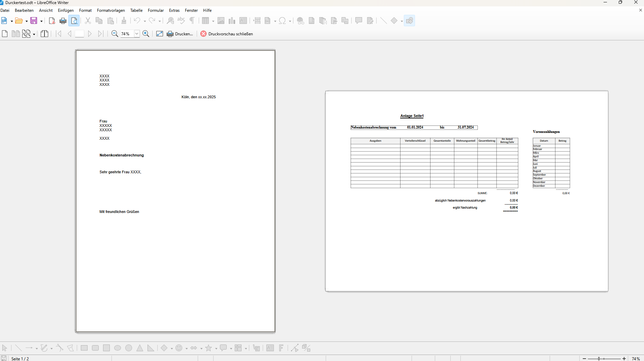Click the Zoom In magnifier icon

click(146, 34)
